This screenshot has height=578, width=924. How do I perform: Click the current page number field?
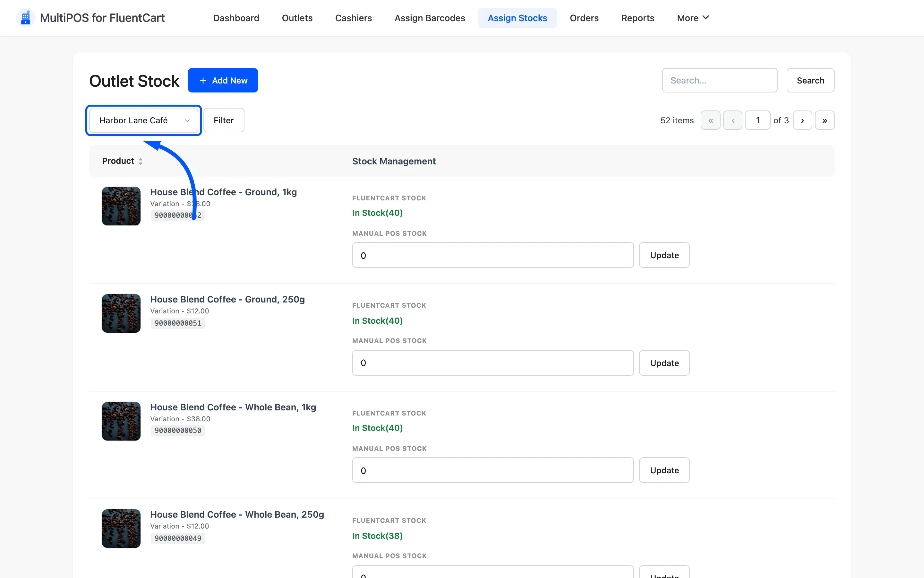[x=757, y=120]
